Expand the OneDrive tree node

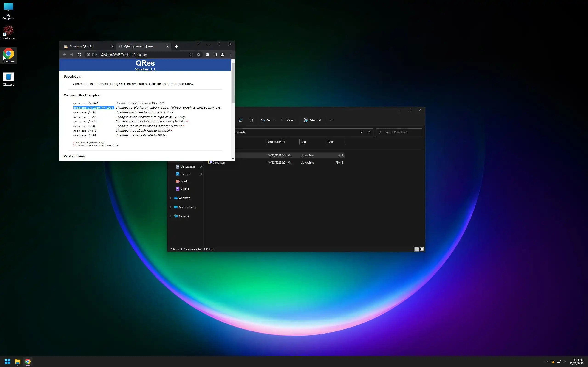coord(171,198)
